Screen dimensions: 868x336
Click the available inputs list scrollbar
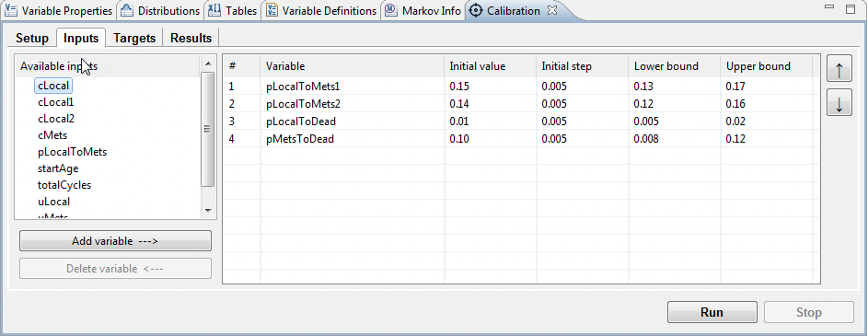click(208, 129)
